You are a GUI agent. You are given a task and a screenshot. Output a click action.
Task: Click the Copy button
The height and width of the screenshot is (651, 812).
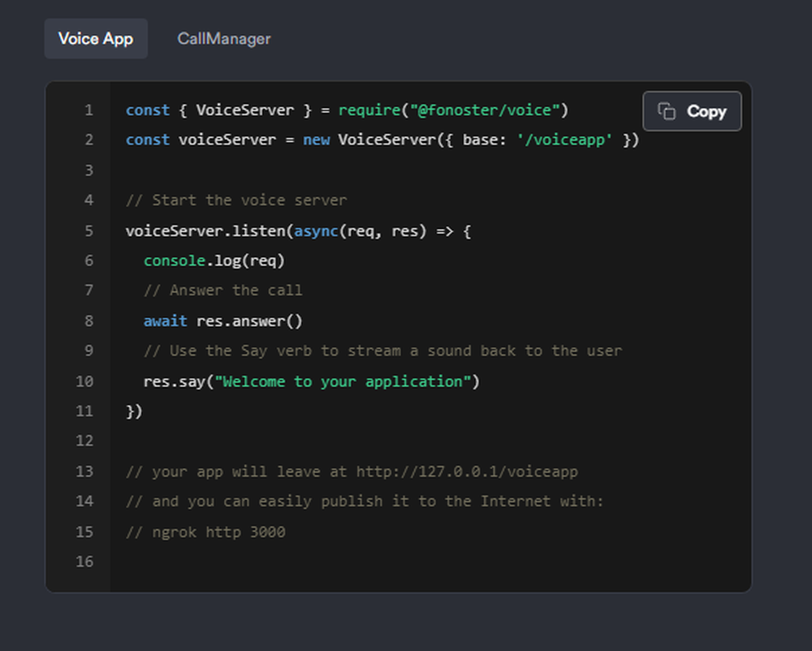(692, 111)
